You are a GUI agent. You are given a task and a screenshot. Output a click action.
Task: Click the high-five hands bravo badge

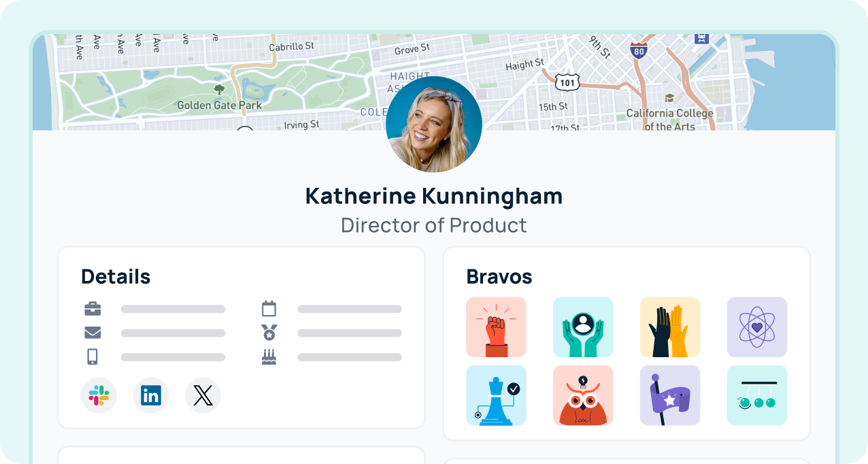click(670, 327)
